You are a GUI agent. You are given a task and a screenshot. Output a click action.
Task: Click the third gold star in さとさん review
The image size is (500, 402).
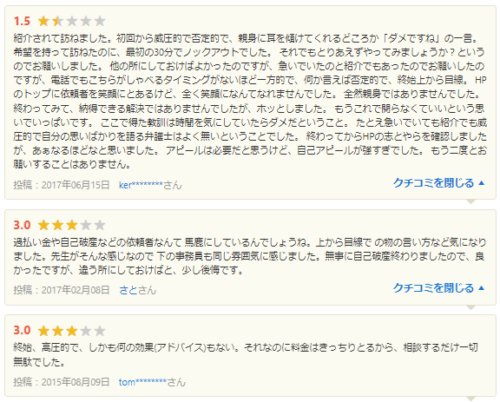72,225
